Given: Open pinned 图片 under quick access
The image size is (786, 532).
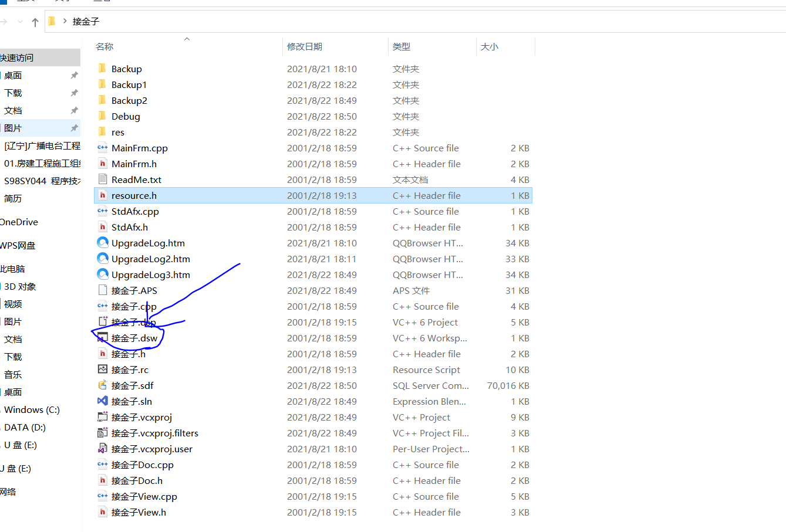Looking at the screenshot, I should [x=13, y=128].
